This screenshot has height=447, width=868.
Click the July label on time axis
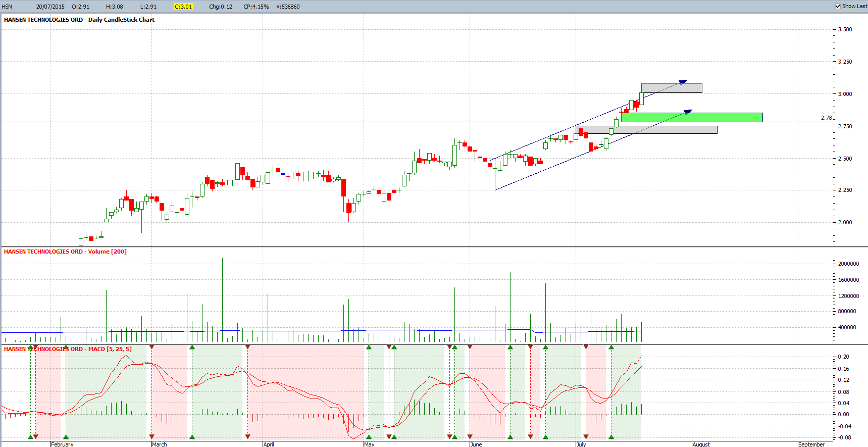click(x=581, y=444)
